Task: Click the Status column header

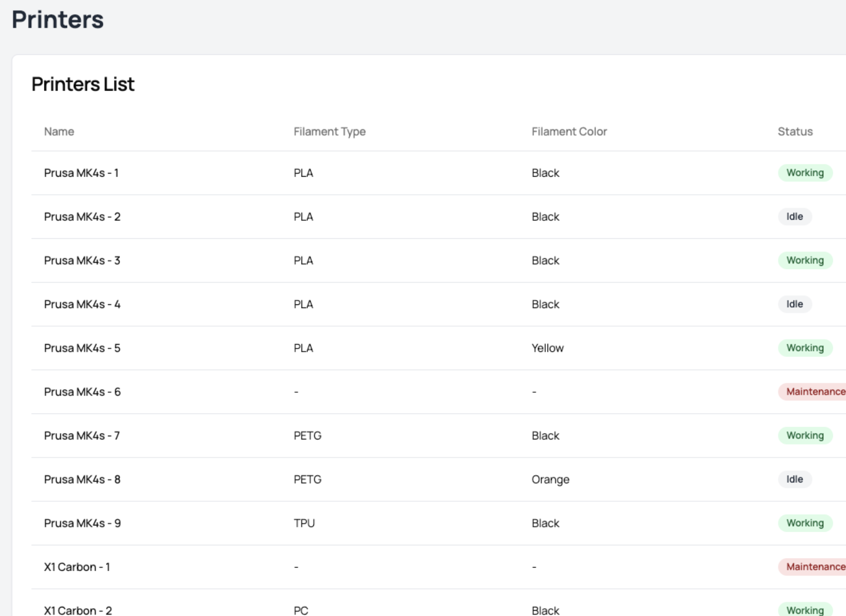Action: coord(795,132)
